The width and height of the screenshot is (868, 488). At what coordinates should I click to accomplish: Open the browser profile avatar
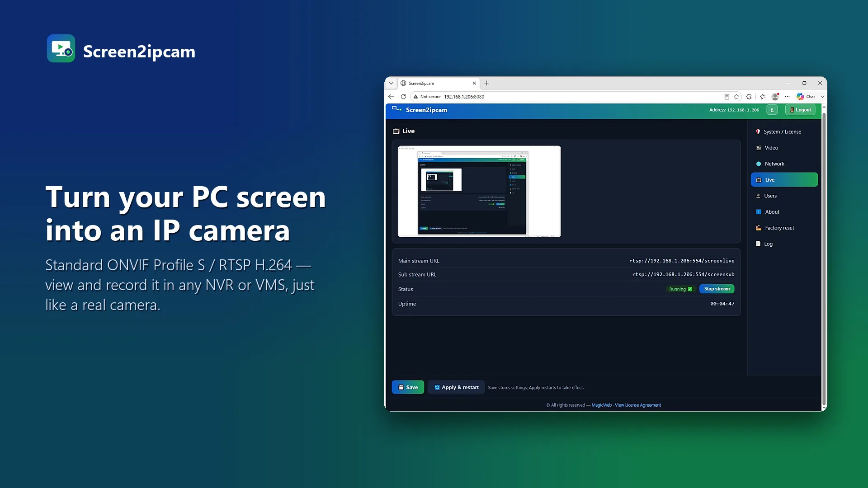[775, 97]
